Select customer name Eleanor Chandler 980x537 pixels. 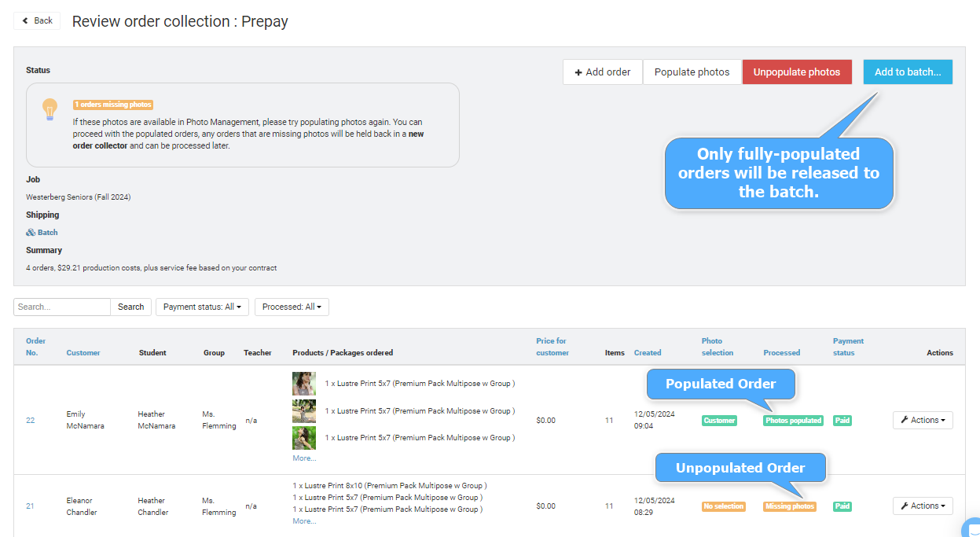pyautogui.click(x=82, y=506)
